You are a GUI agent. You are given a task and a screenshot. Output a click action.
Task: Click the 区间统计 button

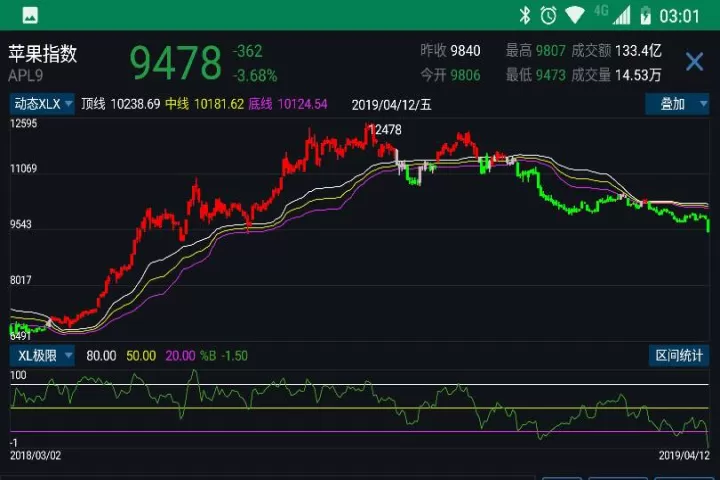point(679,356)
